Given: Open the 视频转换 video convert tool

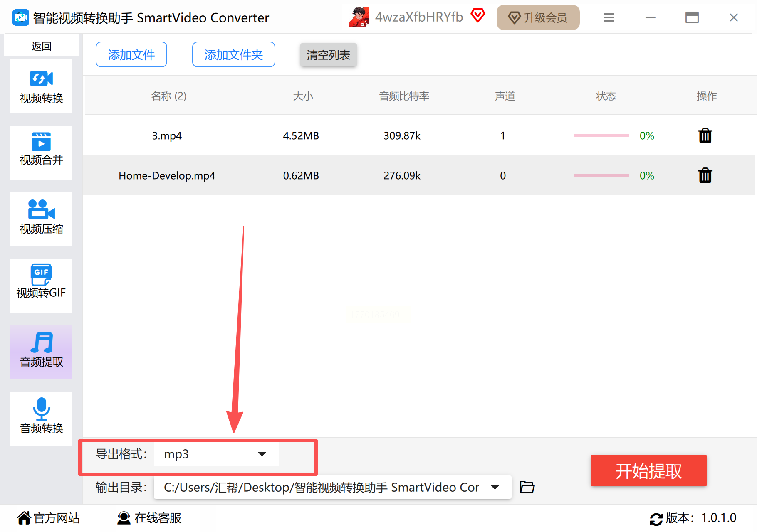Looking at the screenshot, I should (41, 86).
